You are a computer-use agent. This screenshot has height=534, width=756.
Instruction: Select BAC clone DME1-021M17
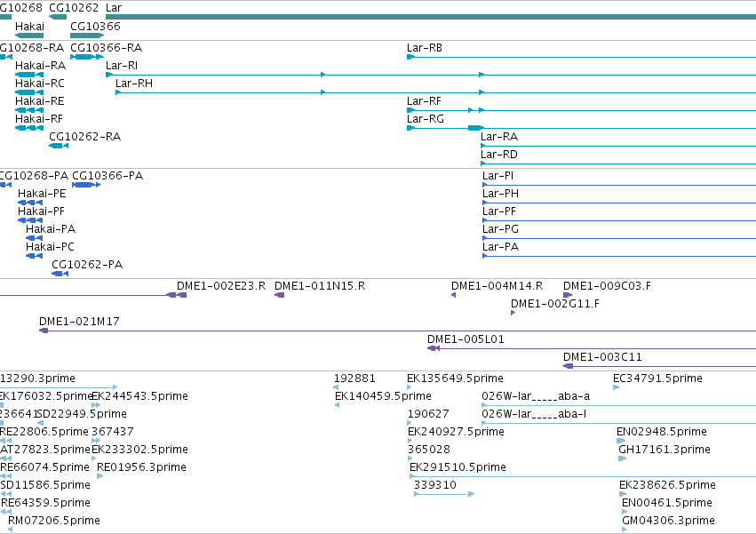click(79, 322)
